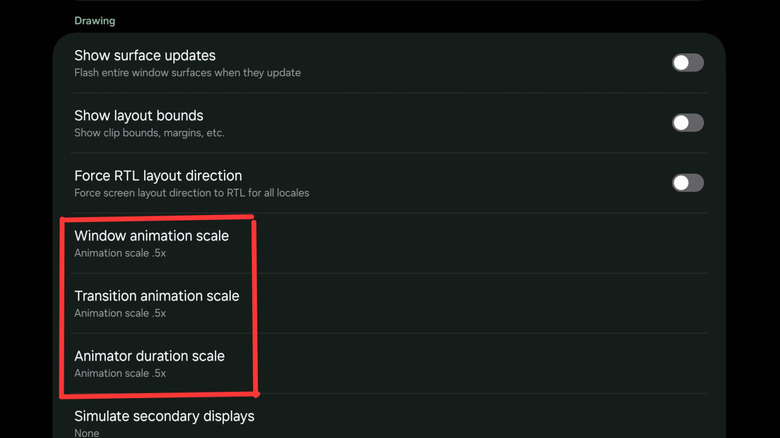Click the Force RTL layout direction title
This screenshot has height=438, width=780.
tap(158, 176)
